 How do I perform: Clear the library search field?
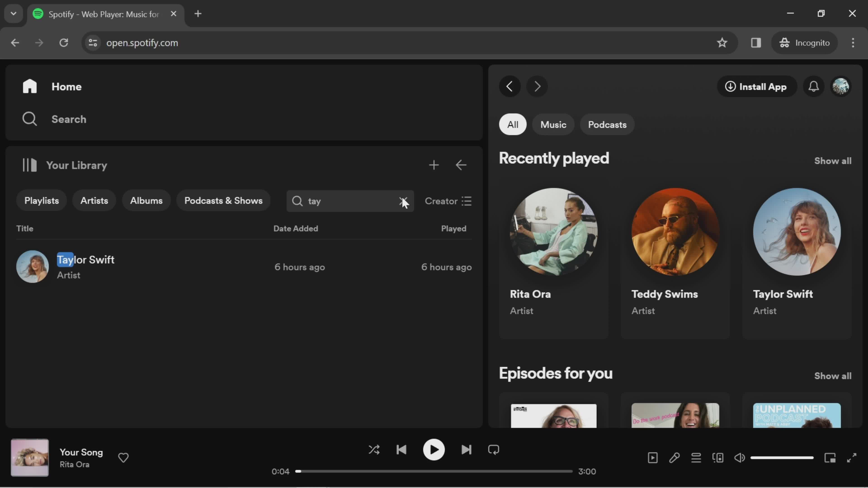coord(403,201)
